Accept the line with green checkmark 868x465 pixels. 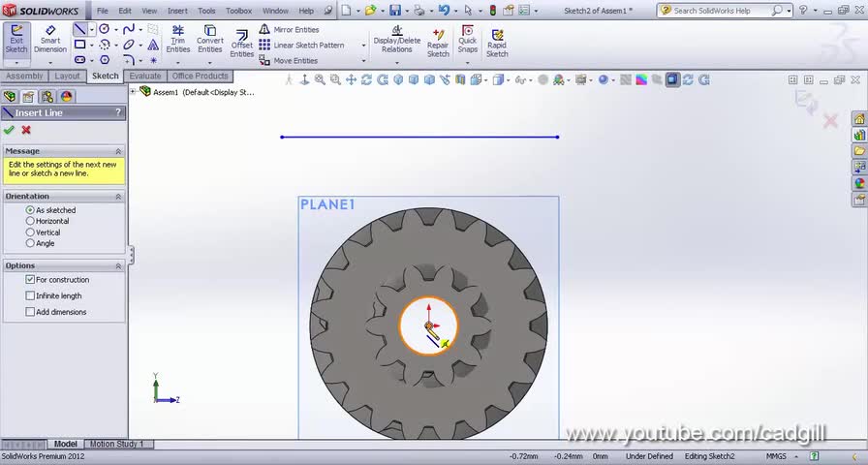coord(9,130)
